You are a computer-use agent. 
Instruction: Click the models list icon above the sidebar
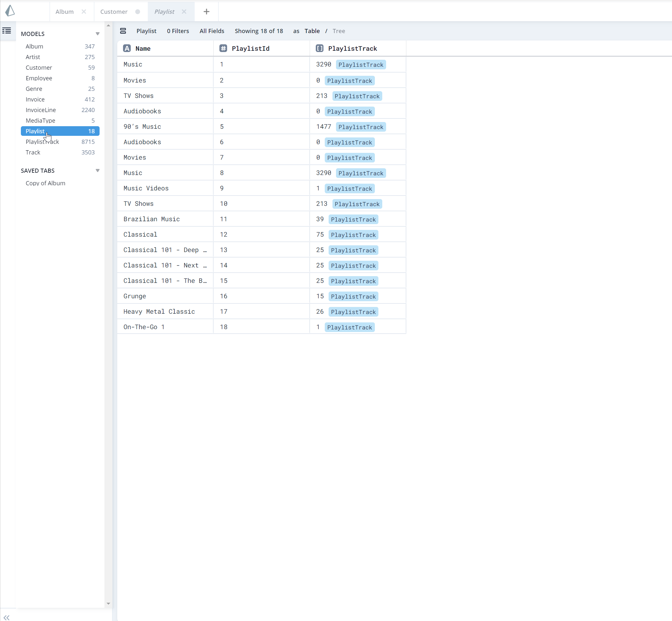(6, 31)
